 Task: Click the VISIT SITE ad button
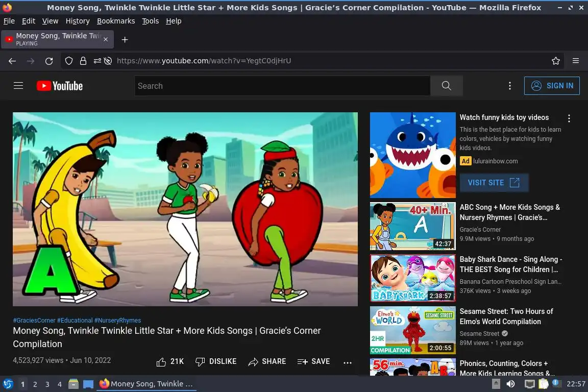click(x=494, y=183)
